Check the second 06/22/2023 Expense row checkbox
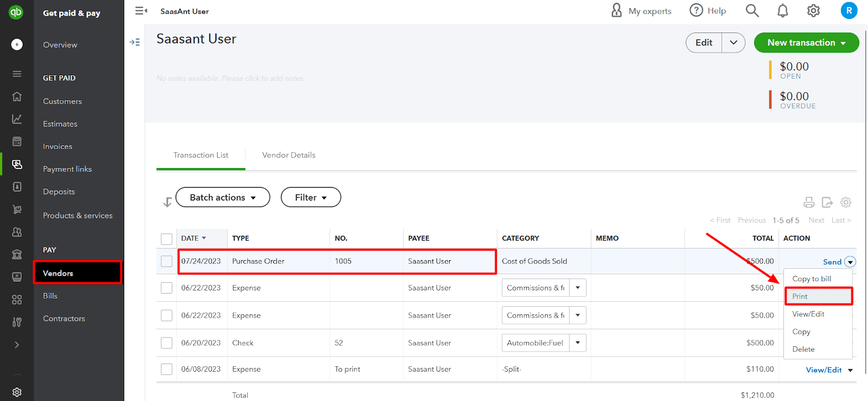 pos(167,315)
